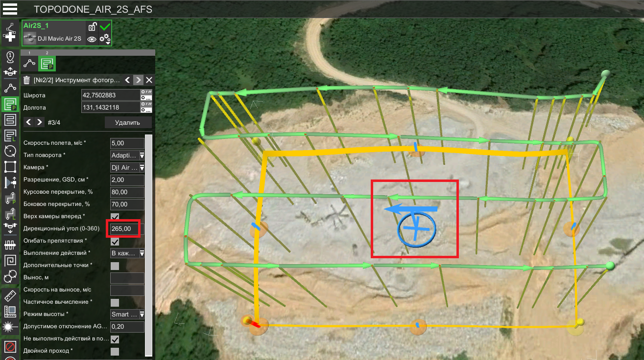The height and width of the screenshot is (360, 644).
Task: Click the green route calculated checkmark
Action: [x=105, y=27]
